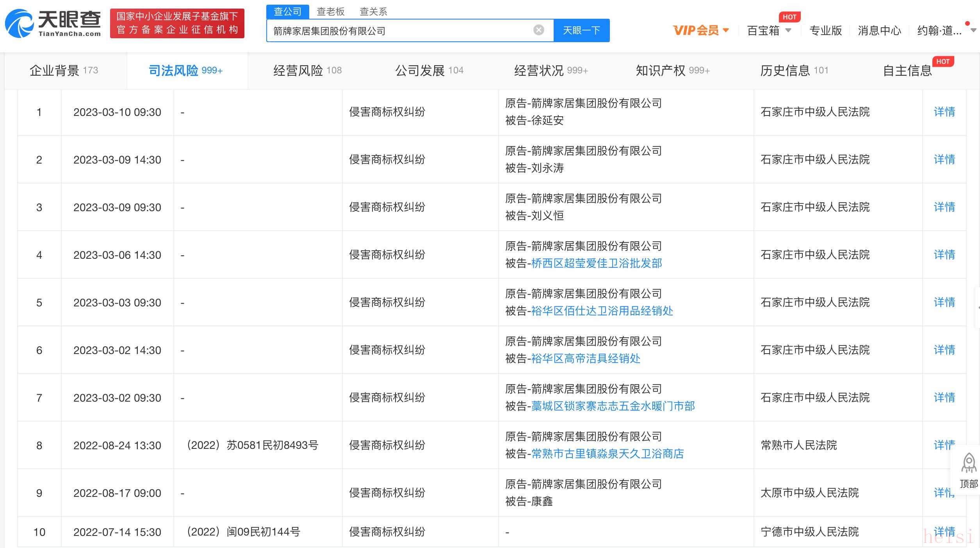980x548 pixels.
Task: Switch to 查老板 search tab
Action: (x=330, y=11)
